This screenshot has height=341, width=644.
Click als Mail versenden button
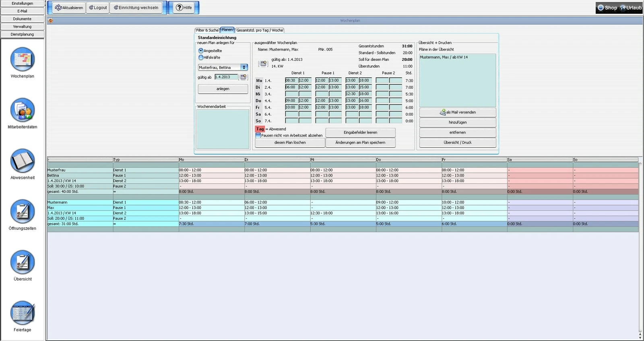click(x=458, y=112)
